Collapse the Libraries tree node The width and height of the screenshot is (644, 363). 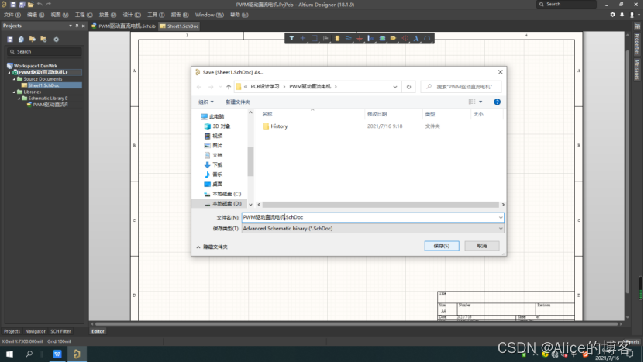(x=14, y=92)
